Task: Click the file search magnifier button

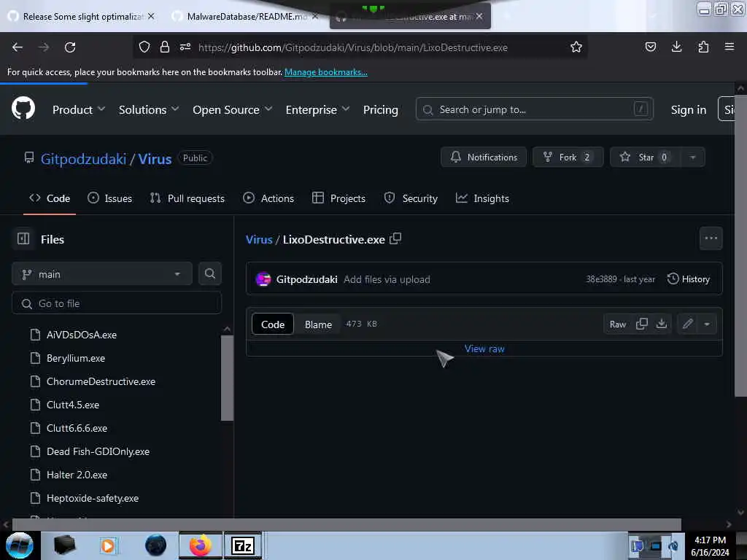Action: 209,273
